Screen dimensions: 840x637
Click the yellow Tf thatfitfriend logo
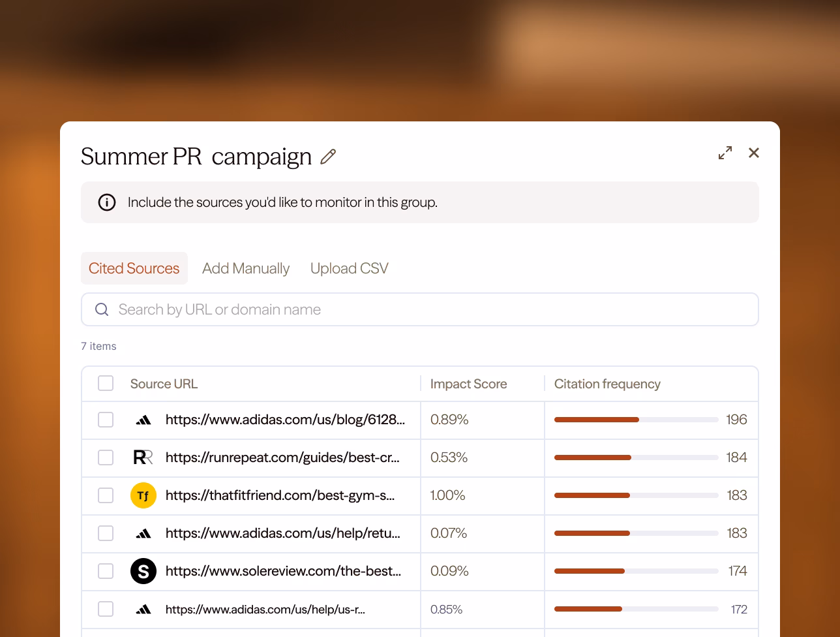click(143, 495)
